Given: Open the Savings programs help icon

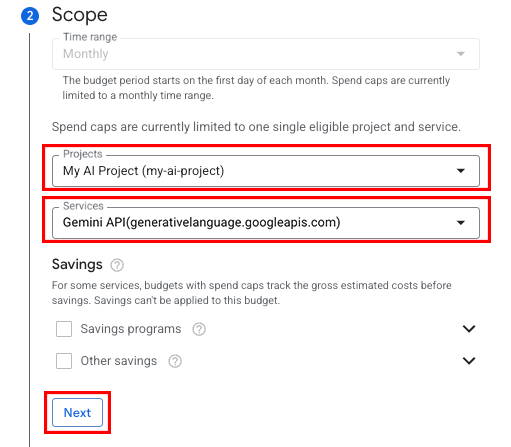Looking at the screenshot, I should pyautogui.click(x=199, y=329).
